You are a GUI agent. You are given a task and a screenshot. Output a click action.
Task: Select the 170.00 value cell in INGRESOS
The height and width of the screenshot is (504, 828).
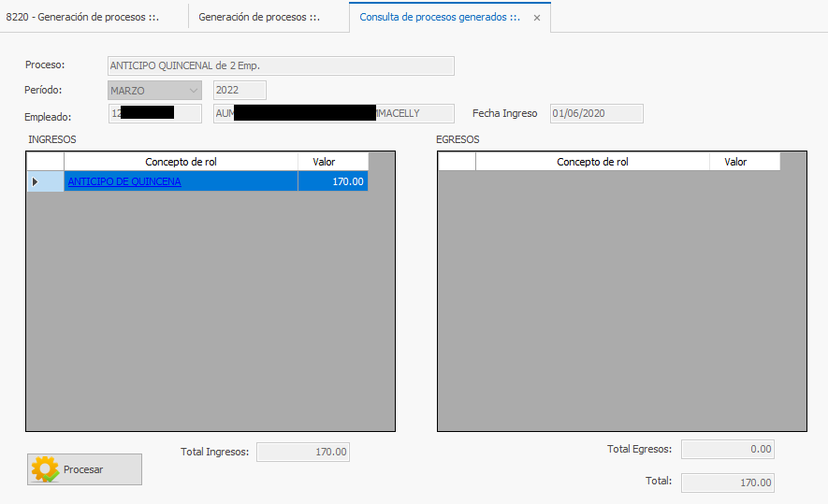click(x=333, y=182)
